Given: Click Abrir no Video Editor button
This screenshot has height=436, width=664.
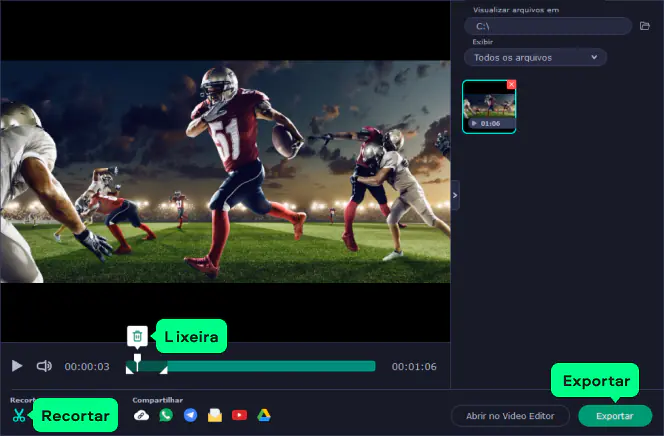Looking at the screenshot, I should click(510, 416).
